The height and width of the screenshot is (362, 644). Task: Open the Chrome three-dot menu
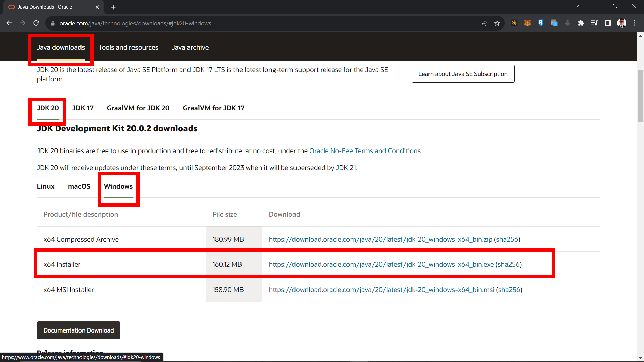click(x=635, y=23)
